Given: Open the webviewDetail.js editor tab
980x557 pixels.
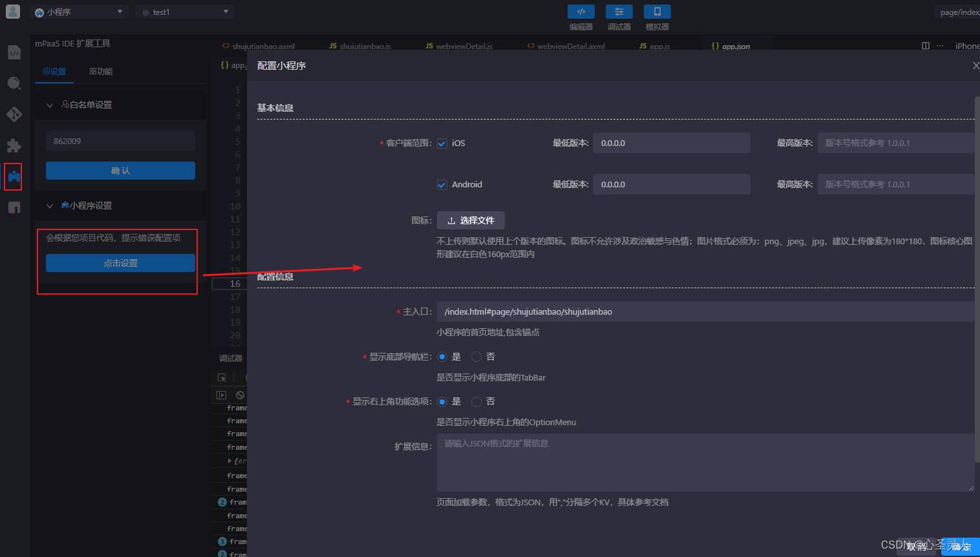Looking at the screenshot, I should click(459, 46).
